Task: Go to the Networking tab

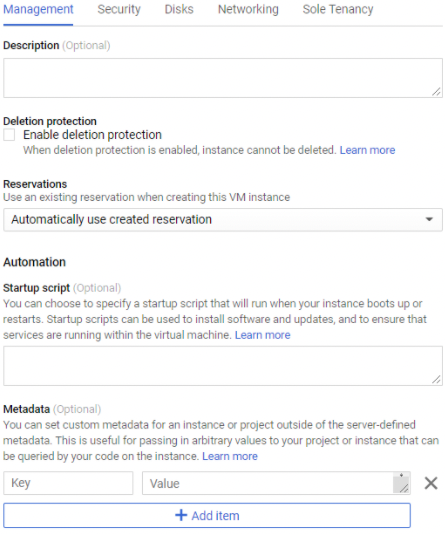Action: [248, 10]
